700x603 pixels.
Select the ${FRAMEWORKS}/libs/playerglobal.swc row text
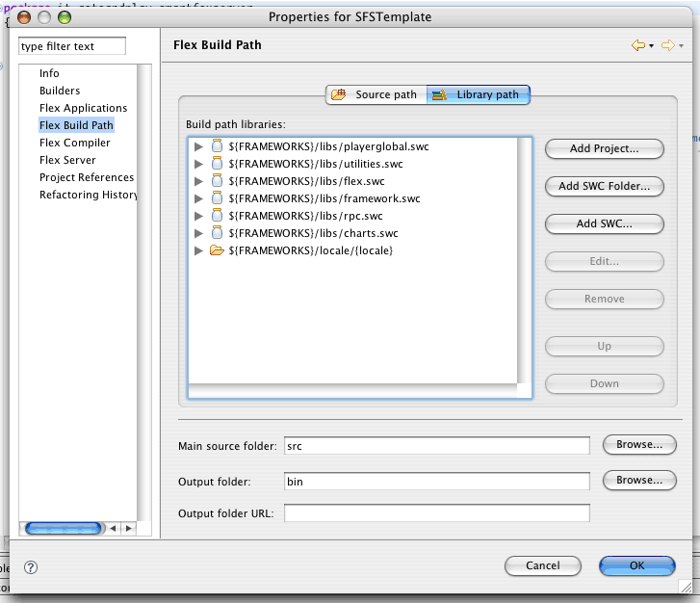tap(328, 146)
